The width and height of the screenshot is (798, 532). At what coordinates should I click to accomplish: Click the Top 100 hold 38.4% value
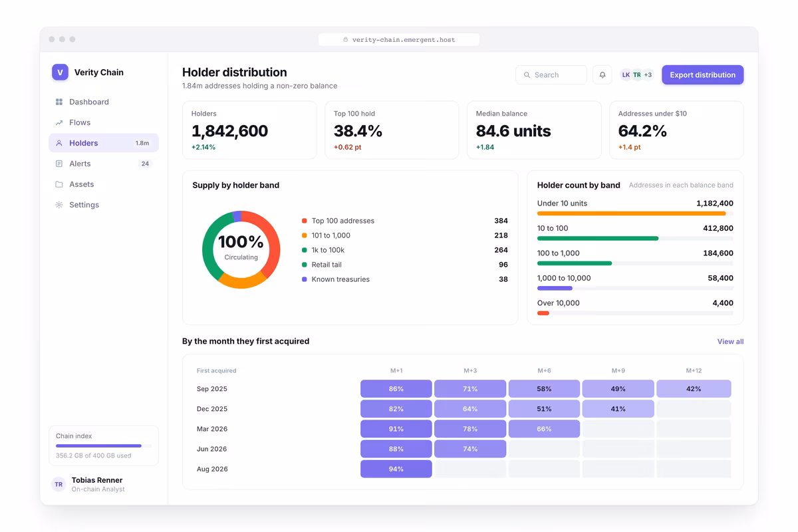coord(358,130)
